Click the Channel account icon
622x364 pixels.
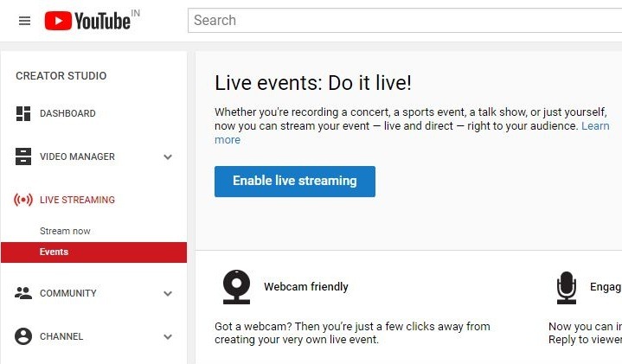tap(23, 336)
